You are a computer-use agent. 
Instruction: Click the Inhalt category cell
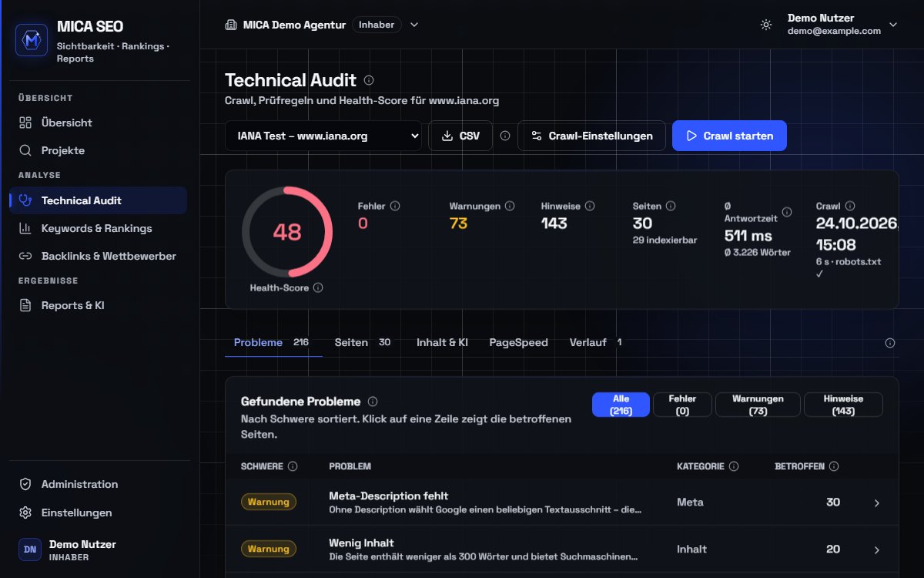(691, 549)
